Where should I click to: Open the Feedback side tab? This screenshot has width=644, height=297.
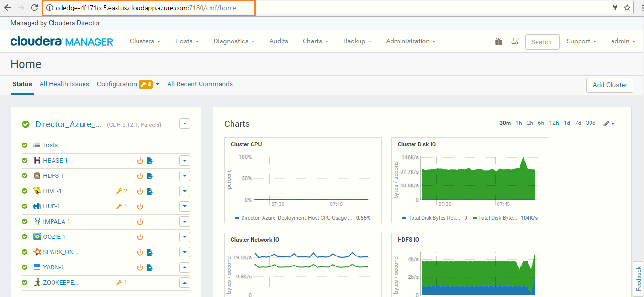[639, 278]
